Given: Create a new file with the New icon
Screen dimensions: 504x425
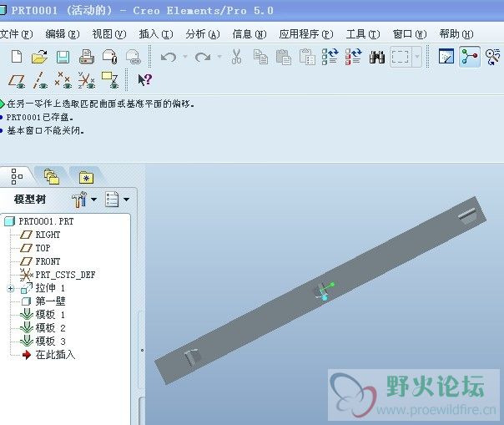Looking at the screenshot, I should (17, 57).
